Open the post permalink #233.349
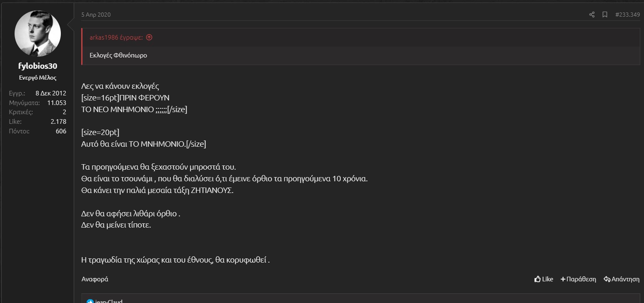The width and height of the screenshot is (644, 303). (x=627, y=15)
